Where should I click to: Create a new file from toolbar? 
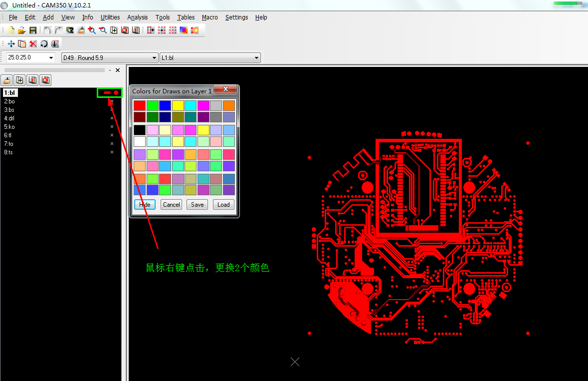[11, 30]
